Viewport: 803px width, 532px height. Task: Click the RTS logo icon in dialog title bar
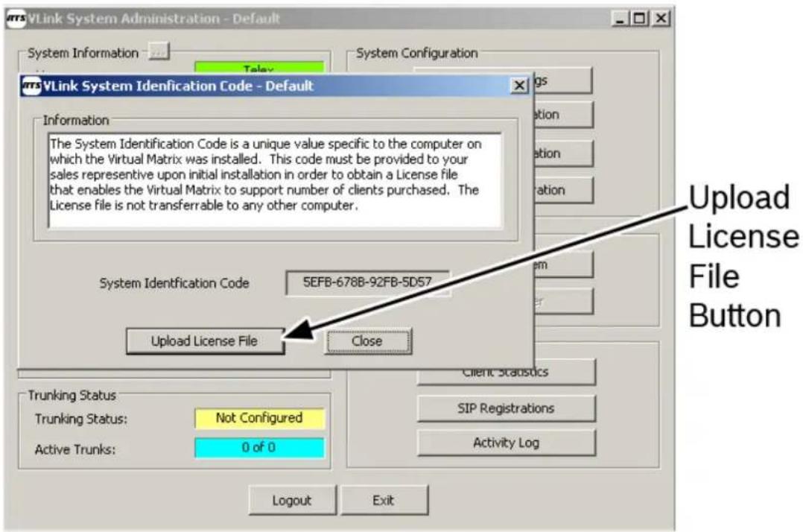click(x=31, y=86)
